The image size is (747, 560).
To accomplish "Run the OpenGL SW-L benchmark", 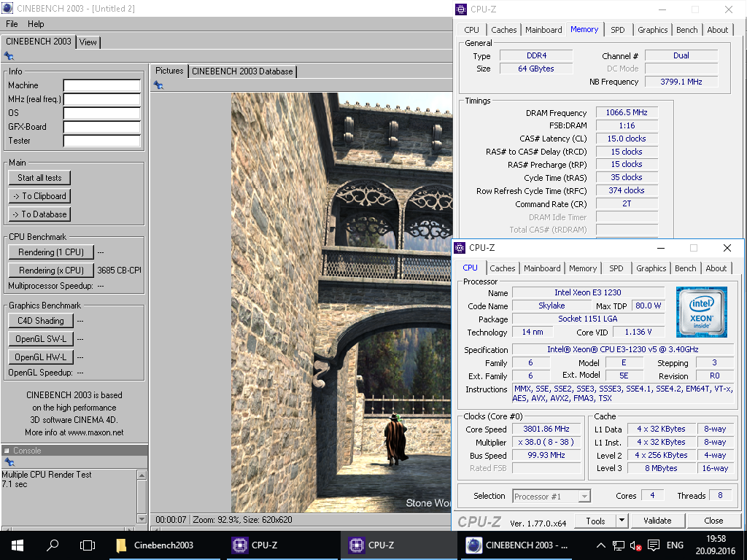I will (41, 338).
